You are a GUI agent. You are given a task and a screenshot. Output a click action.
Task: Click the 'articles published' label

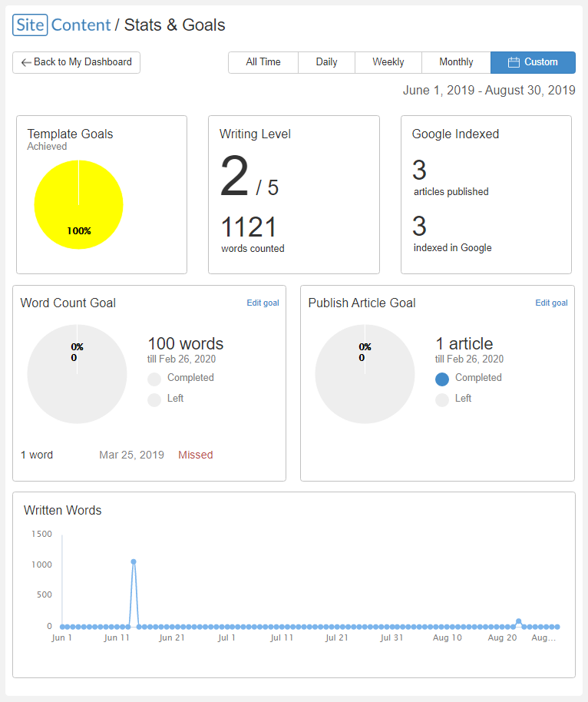tap(451, 191)
